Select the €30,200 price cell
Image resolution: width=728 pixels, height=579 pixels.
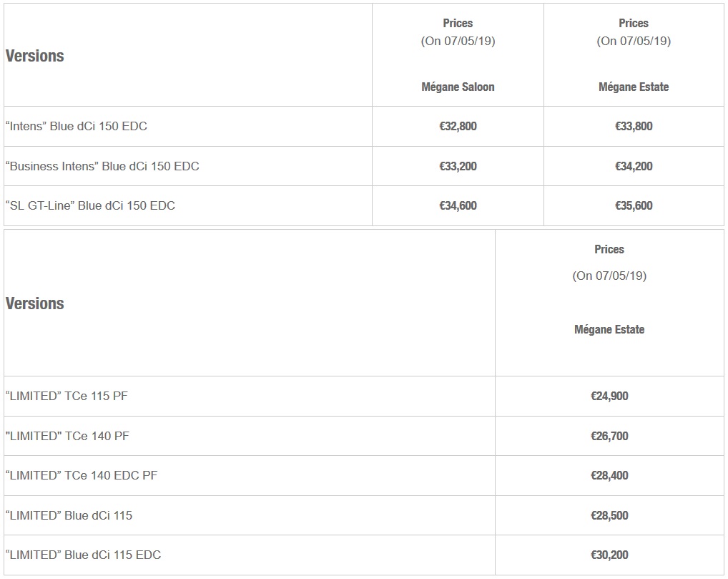pyautogui.click(x=609, y=555)
